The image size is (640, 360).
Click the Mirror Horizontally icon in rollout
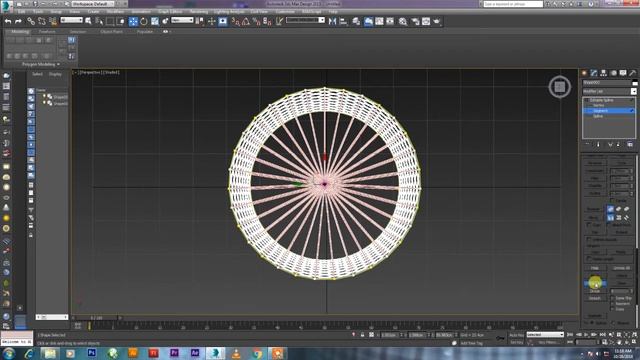pyautogui.click(x=610, y=218)
